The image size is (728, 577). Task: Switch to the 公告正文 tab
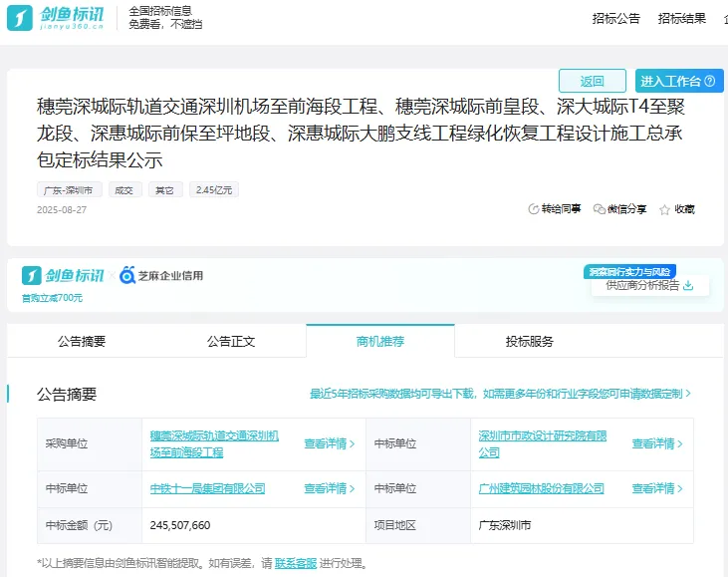[231, 341]
